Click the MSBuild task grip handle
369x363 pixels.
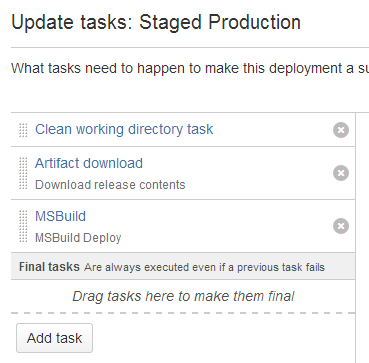pos(23,226)
